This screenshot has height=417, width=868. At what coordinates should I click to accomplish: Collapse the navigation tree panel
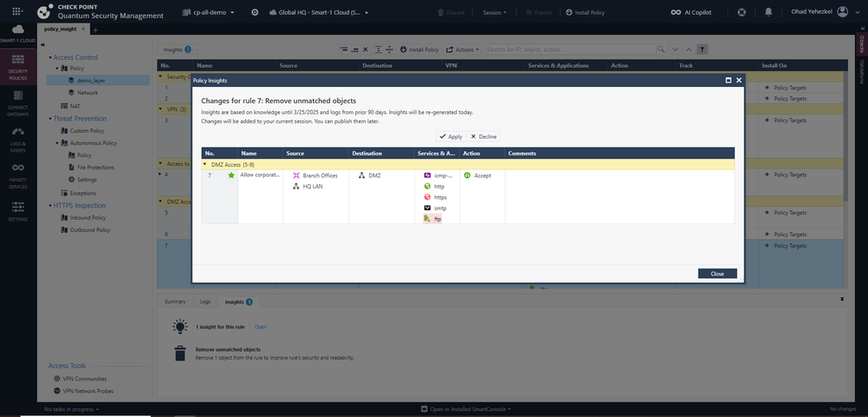(43, 45)
